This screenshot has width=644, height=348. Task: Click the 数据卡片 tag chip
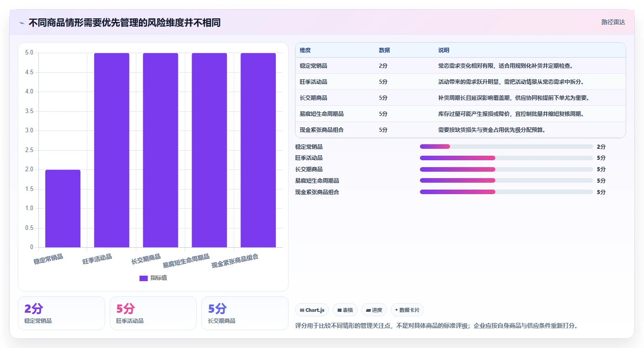click(407, 310)
